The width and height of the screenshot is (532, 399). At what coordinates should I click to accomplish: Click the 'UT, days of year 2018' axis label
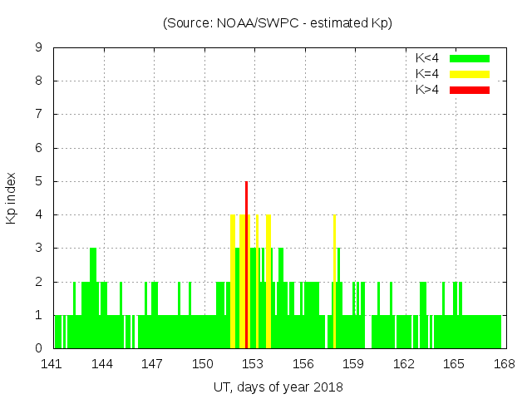coord(278,387)
